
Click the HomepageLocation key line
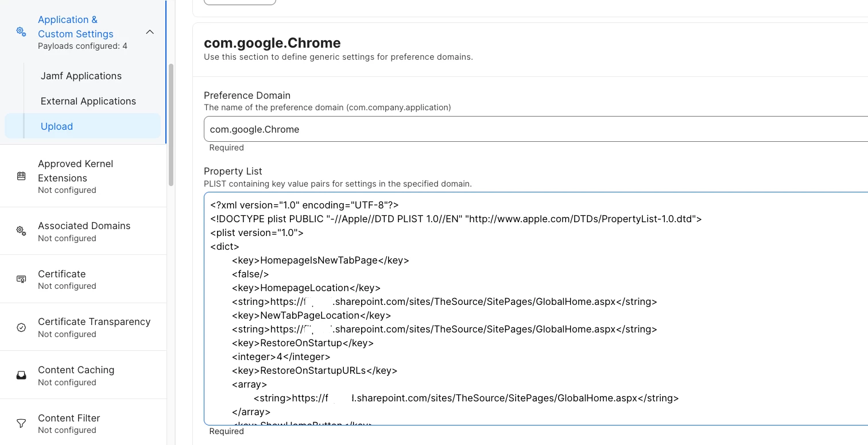[306, 288]
